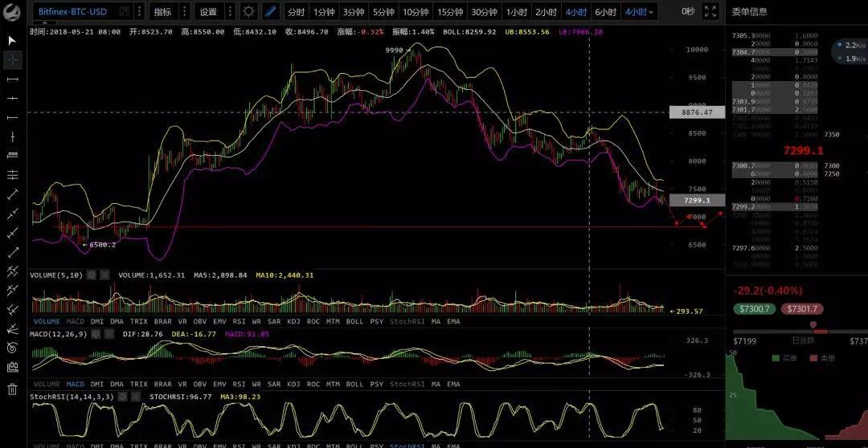Select the Fibonacci spiral drawing tool
The height and width of the screenshot is (448, 868).
point(12,348)
